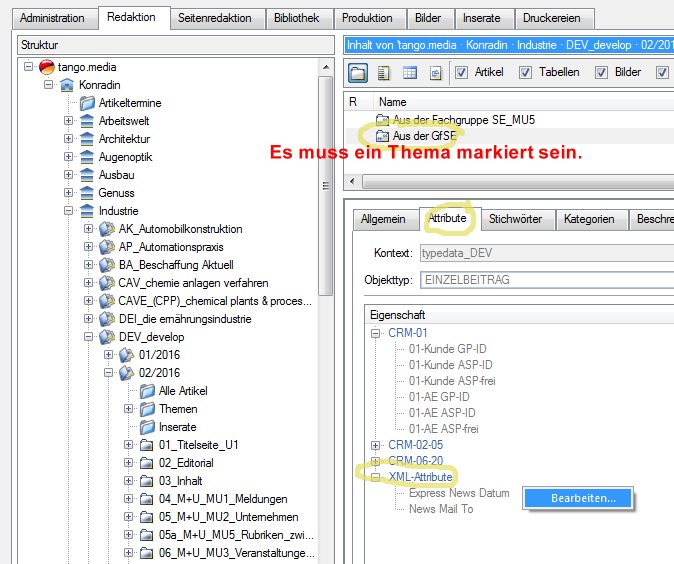Viewport: 674px width, 564px height.
Task: Click the Inserate folder icon in tree
Action: coord(148,427)
